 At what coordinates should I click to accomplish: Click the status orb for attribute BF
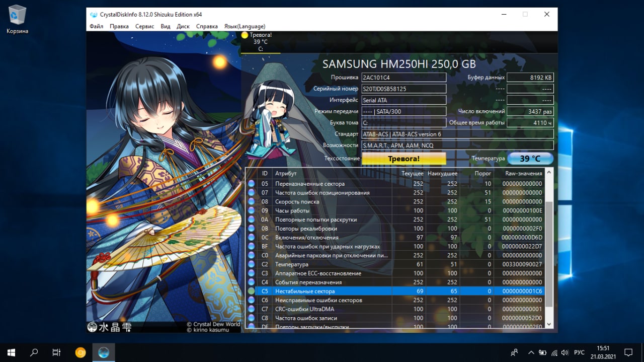(x=251, y=247)
